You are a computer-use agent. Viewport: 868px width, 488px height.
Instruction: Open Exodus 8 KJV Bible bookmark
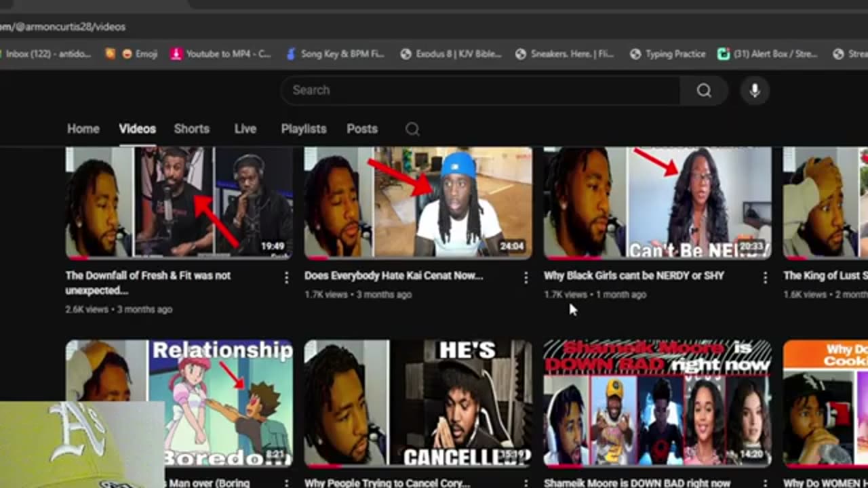[x=451, y=54]
